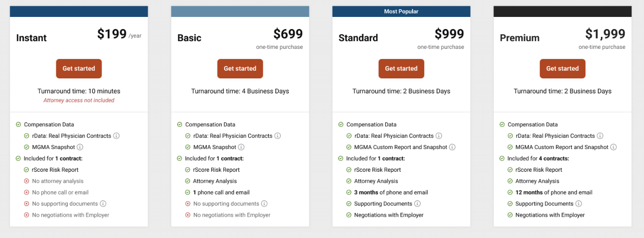
Task: Click the Premium plan title
Action: [x=520, y=38]
